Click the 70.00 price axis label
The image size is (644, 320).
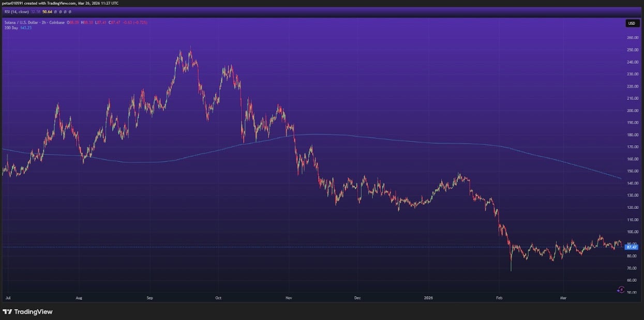632,268
